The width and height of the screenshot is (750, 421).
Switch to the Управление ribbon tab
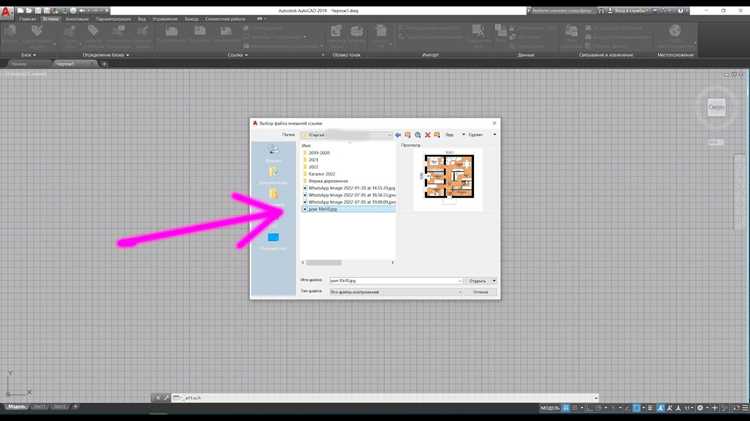click(x=165, y=19)
